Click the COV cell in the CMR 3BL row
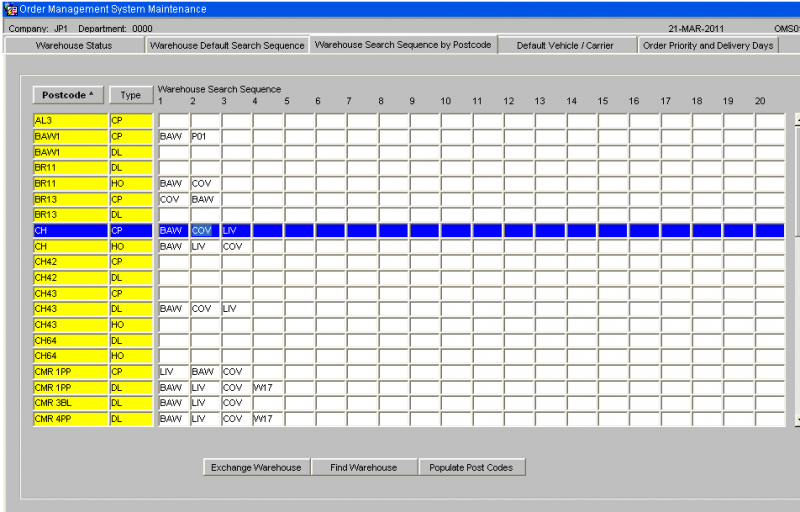Image resolution: width=800 pixels, height=512 pixels. 236,403
